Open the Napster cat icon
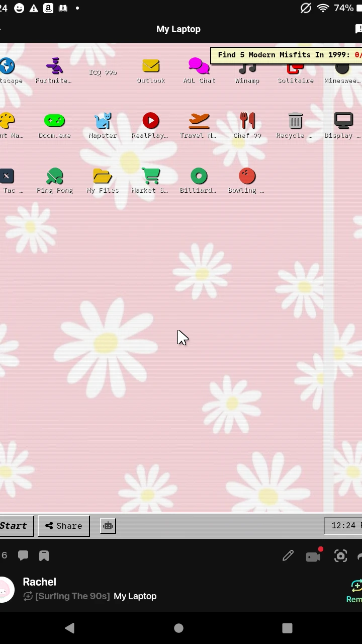The width and height of the screenshot is (362, 644). 103,121
